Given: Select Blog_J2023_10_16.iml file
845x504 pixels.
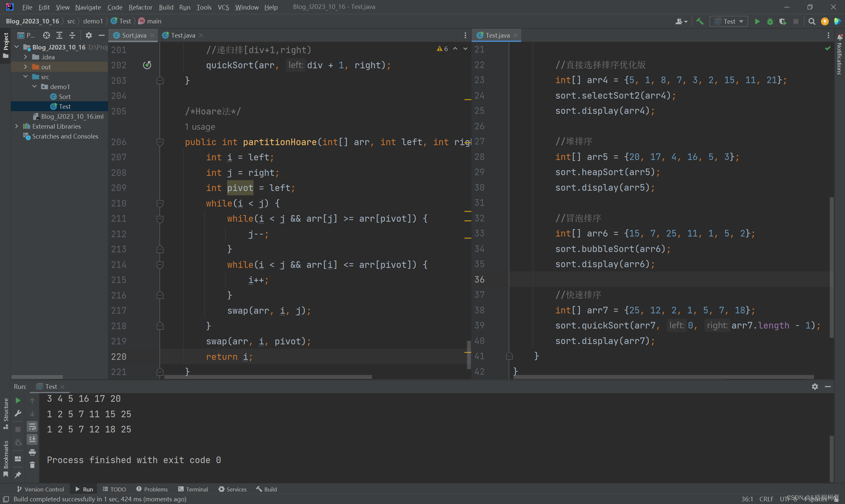Looking at the screenshot, I should tap(68, 116).
